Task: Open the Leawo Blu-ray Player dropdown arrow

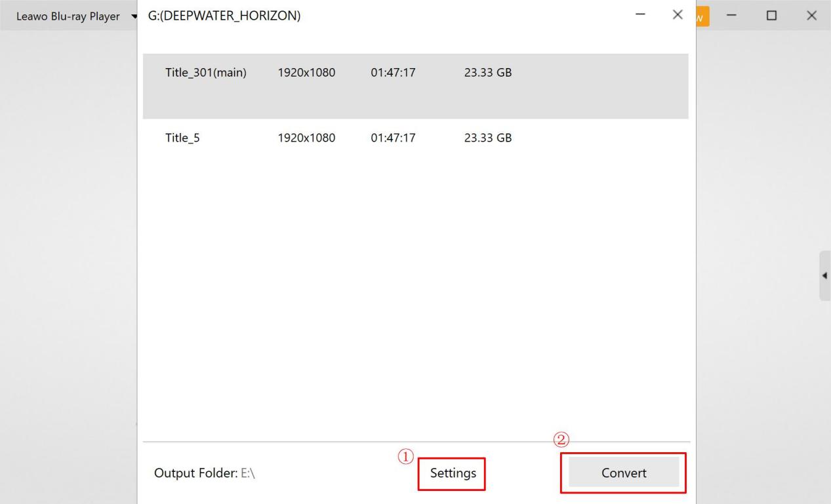Action: point(134,16)
